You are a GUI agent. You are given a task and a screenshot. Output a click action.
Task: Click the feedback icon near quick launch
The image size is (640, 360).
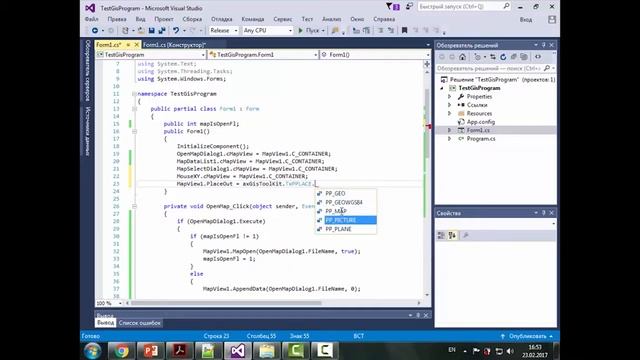coord(409,7)
